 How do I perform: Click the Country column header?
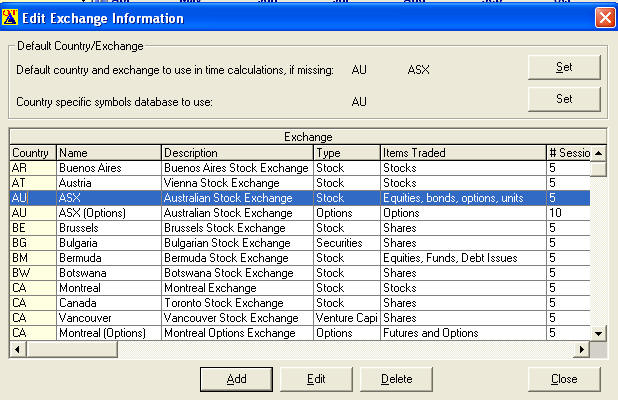[x=33, y=153]
